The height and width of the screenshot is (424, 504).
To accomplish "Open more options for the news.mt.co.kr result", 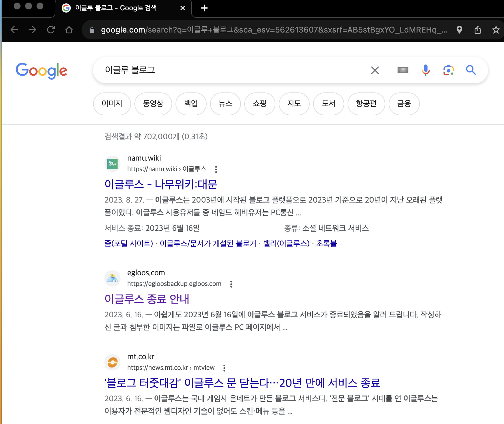I will 224,368.
